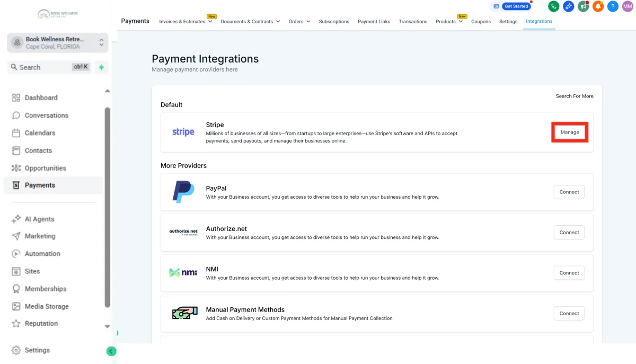This screenshot has height=364, width=636.
Task: Open the megaphone announcements icon
Action: (x=584, y=6)
